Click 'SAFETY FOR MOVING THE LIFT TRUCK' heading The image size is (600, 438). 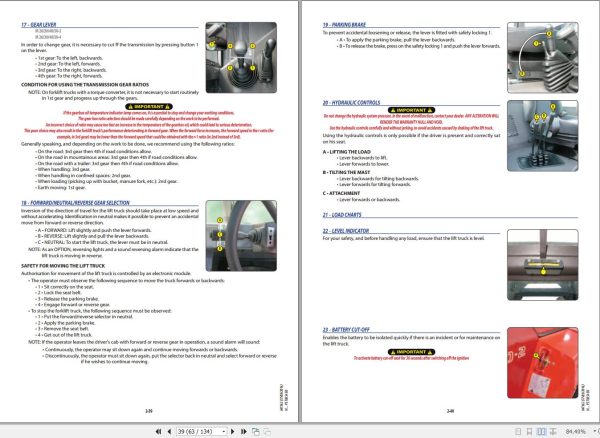(63, 266)
